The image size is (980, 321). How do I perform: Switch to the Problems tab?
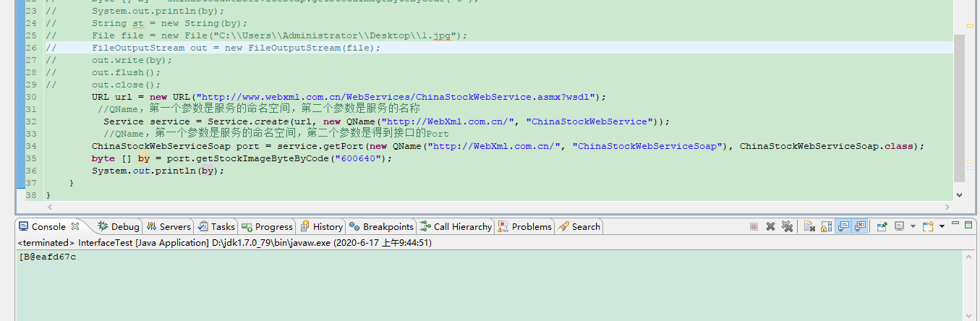tap(524, 226)
